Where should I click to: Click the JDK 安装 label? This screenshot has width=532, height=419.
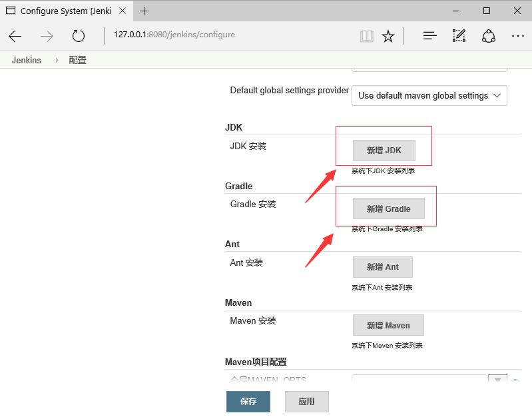coord(248,147)
